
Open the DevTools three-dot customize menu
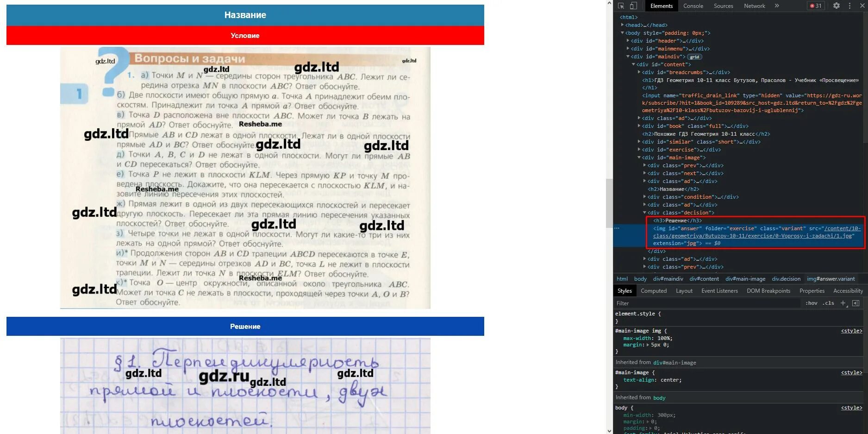coord(849,6)
